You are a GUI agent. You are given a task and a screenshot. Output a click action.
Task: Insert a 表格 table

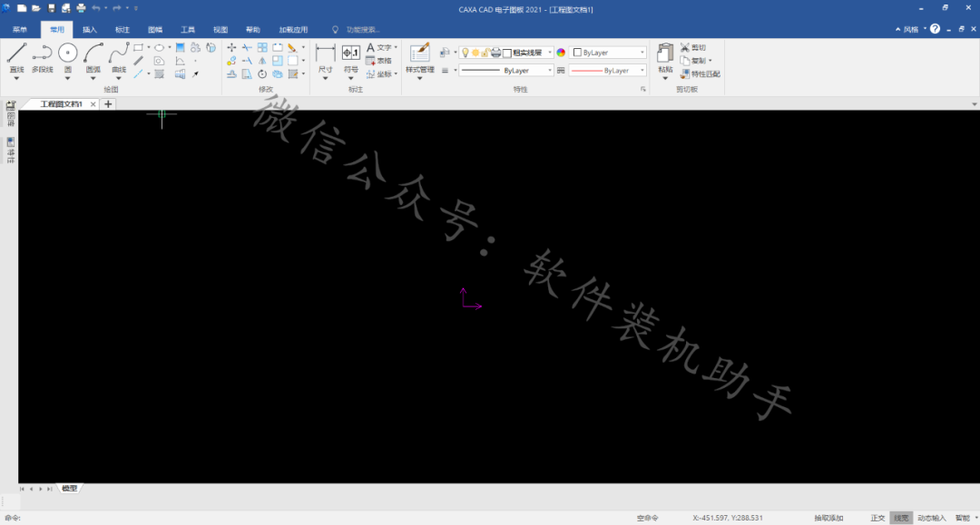pyautogui.click(x=378, y=61)
